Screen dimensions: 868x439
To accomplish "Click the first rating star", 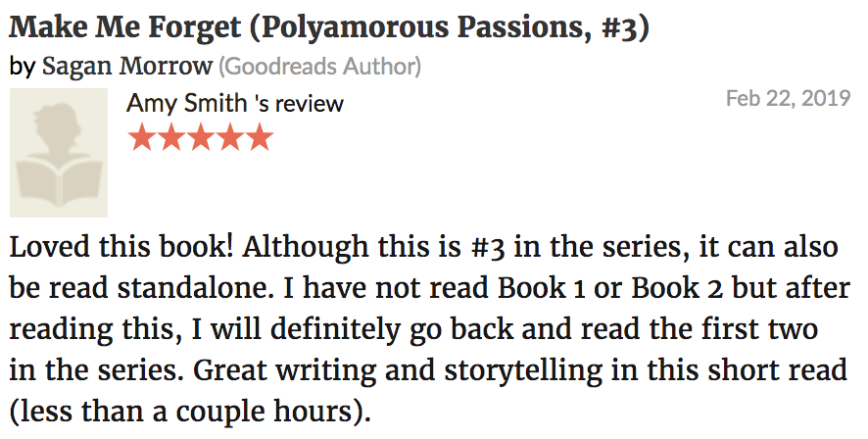I will coord(142,137).
